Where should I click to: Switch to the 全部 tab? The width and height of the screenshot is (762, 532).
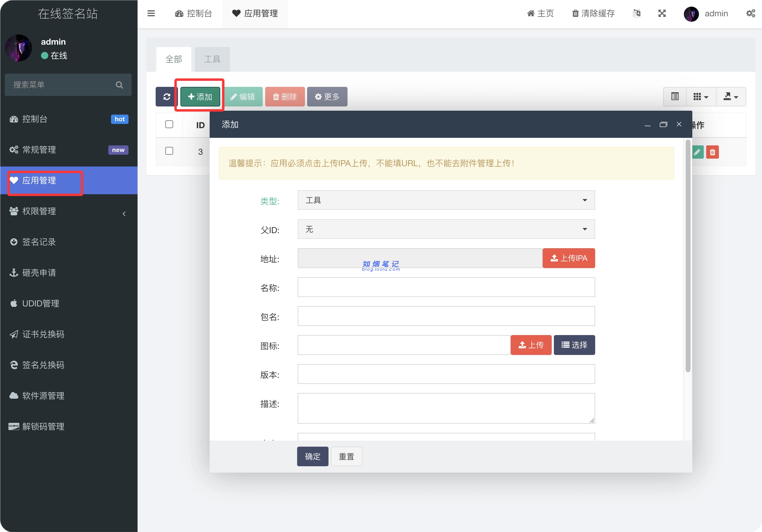tap(173, 59)
